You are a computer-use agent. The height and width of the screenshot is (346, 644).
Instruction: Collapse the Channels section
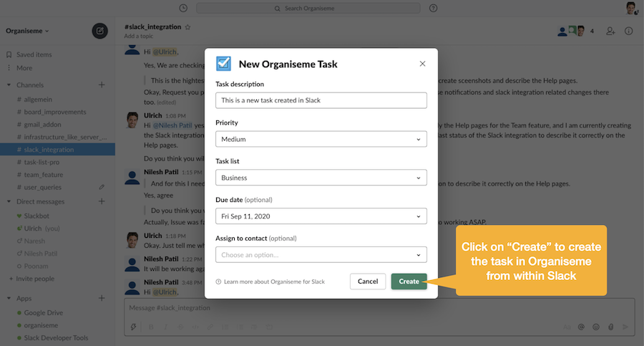tap(9, 85)
